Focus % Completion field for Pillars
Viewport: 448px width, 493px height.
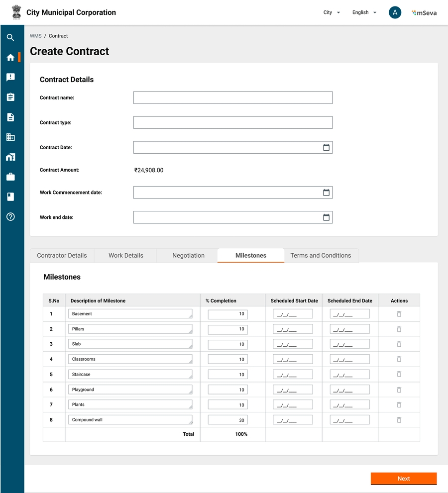(227, 329)
